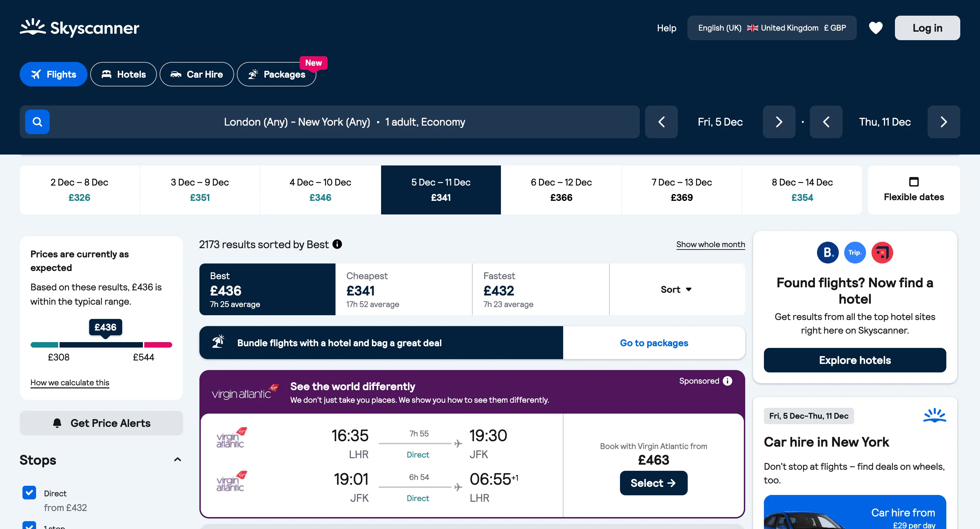Viewport: 980px width, 529px height.
Task: Click the red Hotels.com partner icon
Action: pos(882,252)
